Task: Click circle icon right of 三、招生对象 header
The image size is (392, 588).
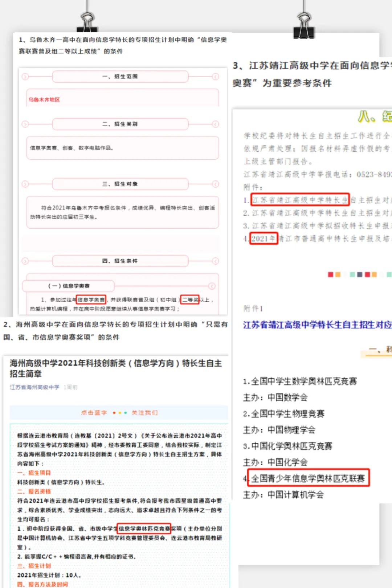Action: pyautogui.click(x=216, y=184)
